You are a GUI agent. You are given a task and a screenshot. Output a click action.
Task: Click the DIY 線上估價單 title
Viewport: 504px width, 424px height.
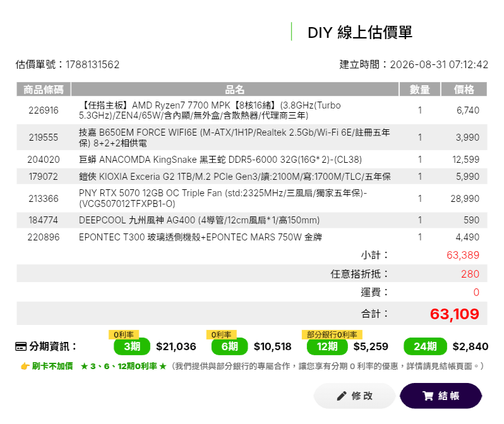(359, 32)
